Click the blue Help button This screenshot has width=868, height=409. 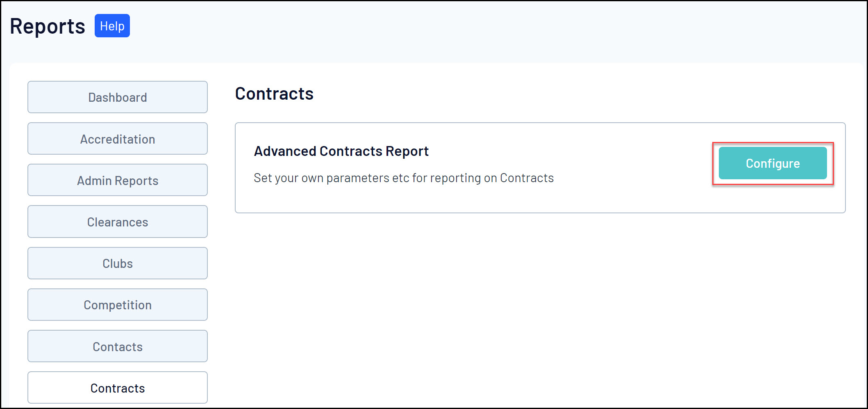(112, 26)
